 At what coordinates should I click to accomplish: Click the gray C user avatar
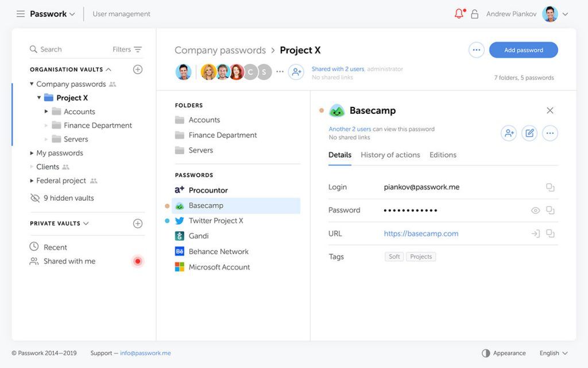pos(250,72)
